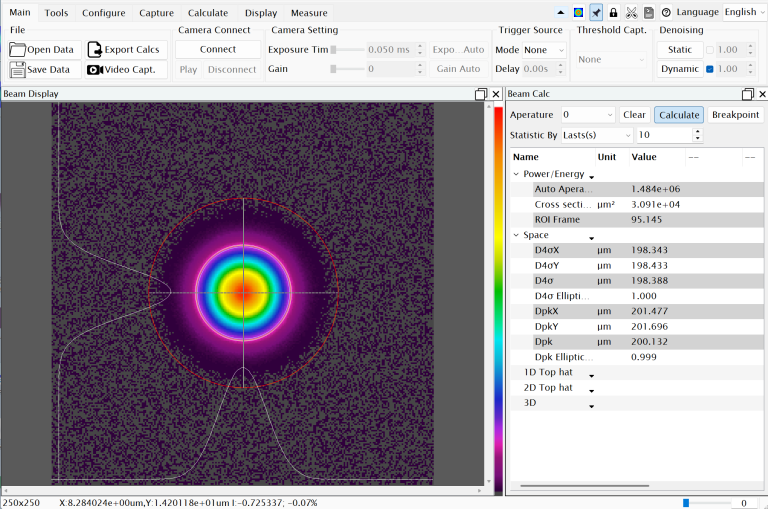Switch to the Calculate tab
Viewport: 768px width, 509px height.
[x=208, y=13]
